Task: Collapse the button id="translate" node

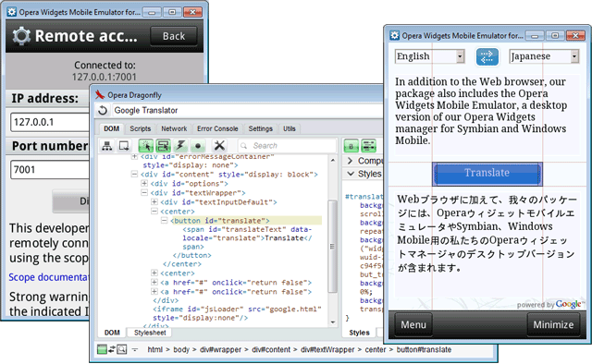Action: 164,221
